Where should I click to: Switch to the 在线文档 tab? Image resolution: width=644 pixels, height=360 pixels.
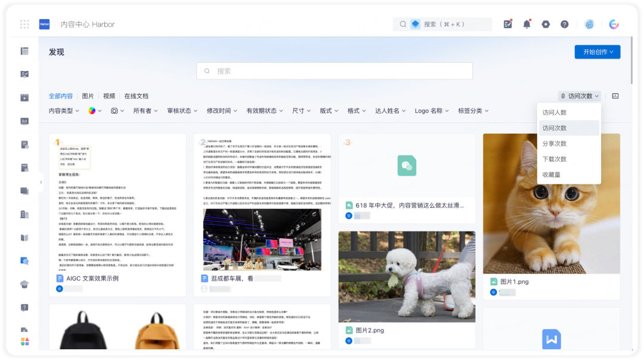point(136,96)
